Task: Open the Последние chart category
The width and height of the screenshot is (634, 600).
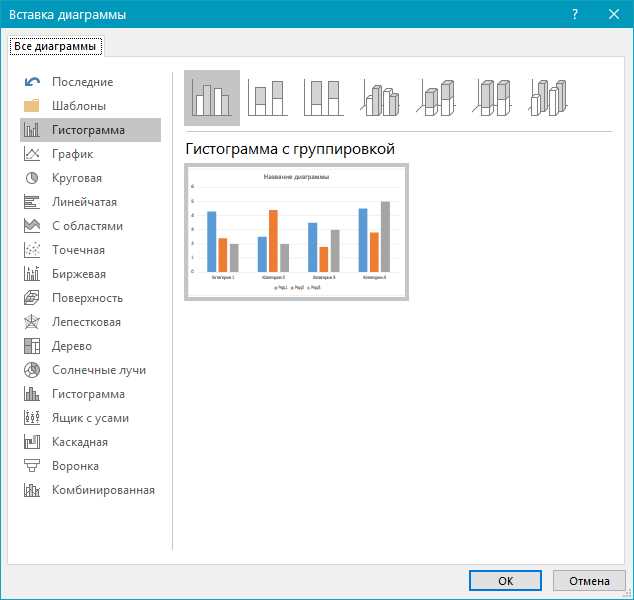Action: (90, 82)
